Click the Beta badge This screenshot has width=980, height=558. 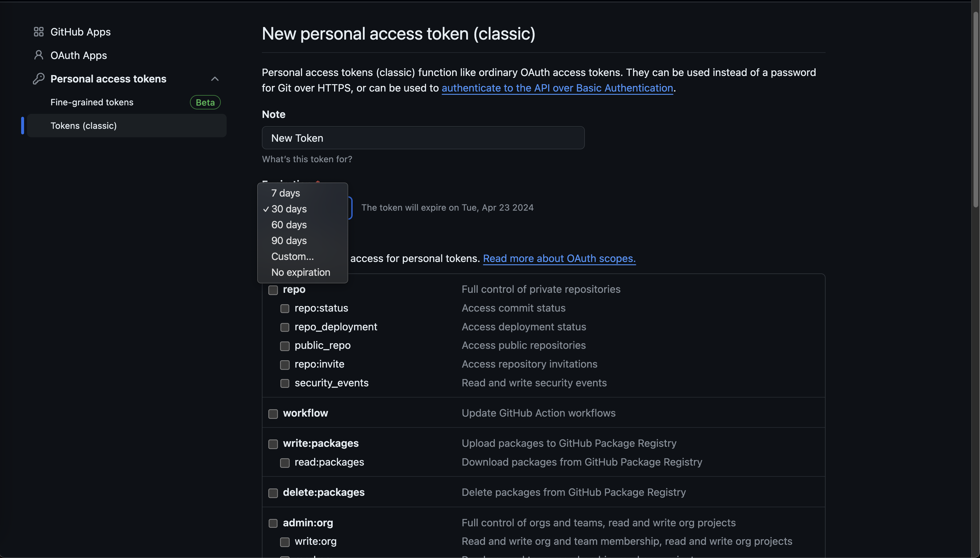(x=205, y=102)
